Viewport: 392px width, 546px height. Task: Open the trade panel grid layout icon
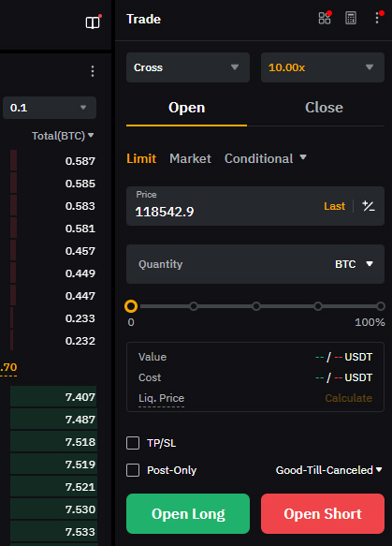[x=325, y=18]
